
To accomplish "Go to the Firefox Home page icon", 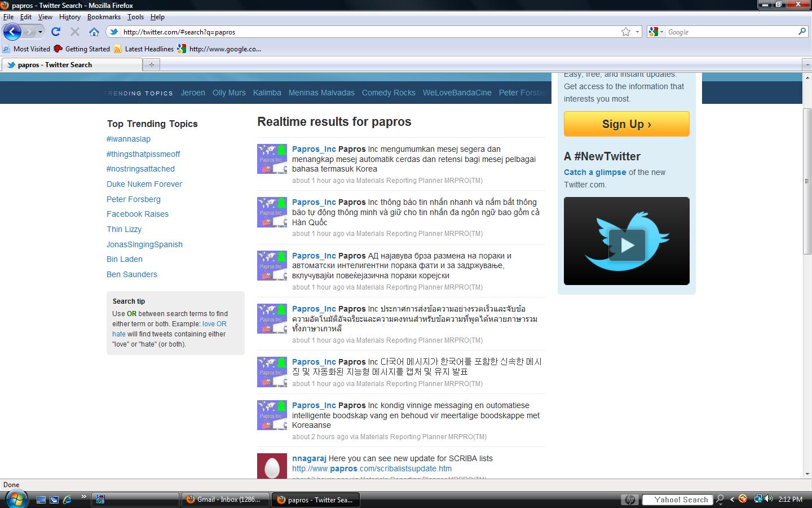I will click(94, 32).
